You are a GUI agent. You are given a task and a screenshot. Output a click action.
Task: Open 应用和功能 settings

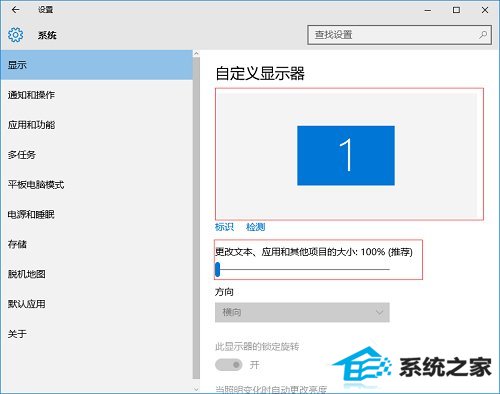[97, 125]
